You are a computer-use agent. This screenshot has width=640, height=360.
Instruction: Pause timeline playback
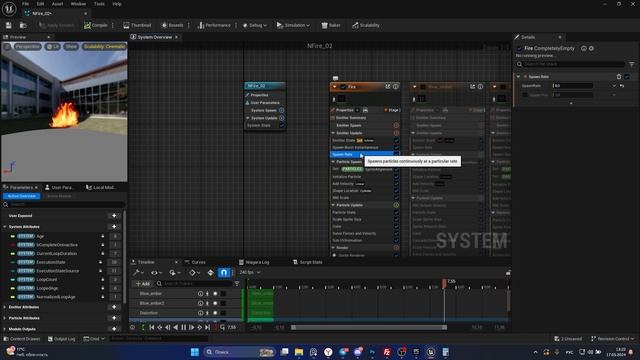click(183, 327)
